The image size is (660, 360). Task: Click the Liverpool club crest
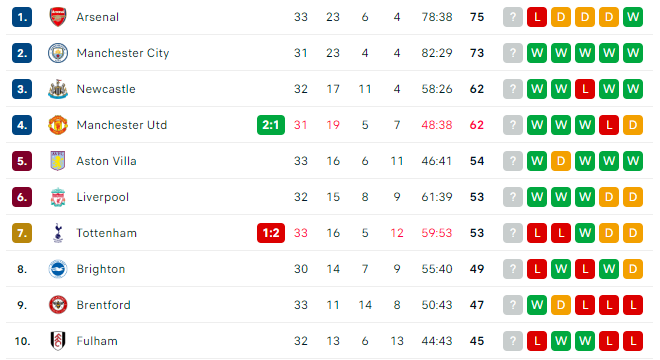coord(58,197)
